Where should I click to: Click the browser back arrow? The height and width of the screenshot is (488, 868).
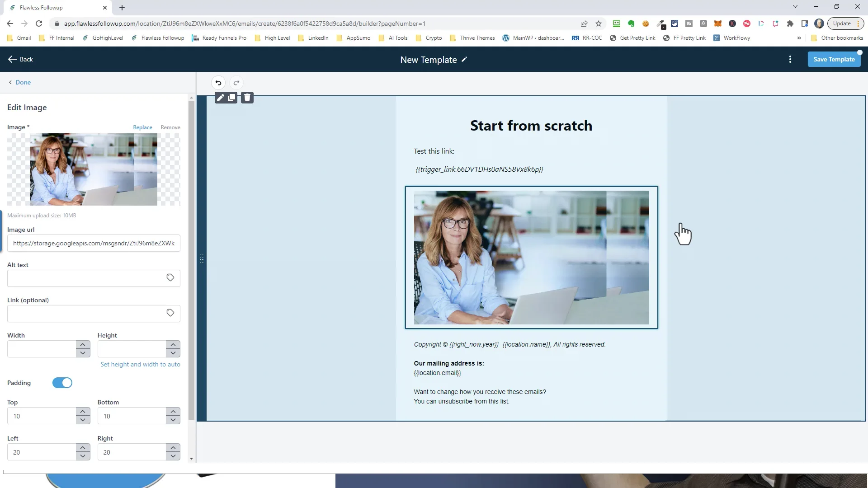(x=10, y=23)
